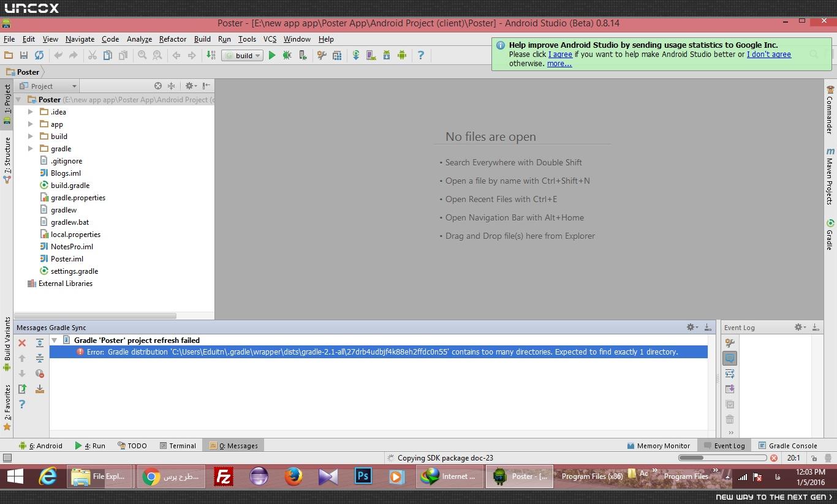Collapse Gradle project refresh failed node

tap(55, 340)
